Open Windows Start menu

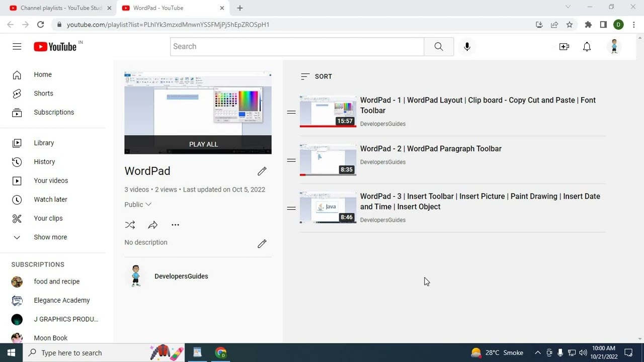[11, 353]
